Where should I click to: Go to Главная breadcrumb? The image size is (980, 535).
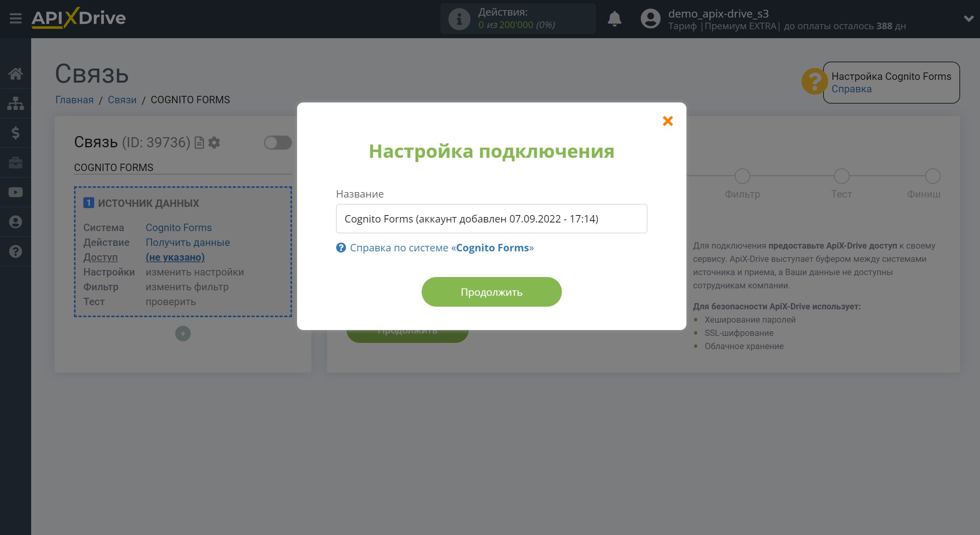pyautogui.click(x=74, y=100)
